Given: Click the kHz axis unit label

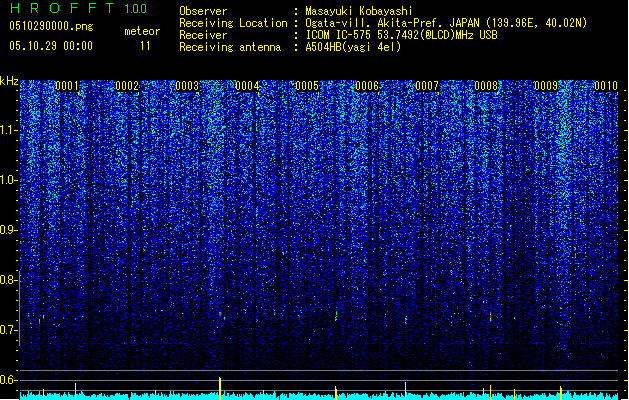Looking at the screenshot, I should (9, 81).
